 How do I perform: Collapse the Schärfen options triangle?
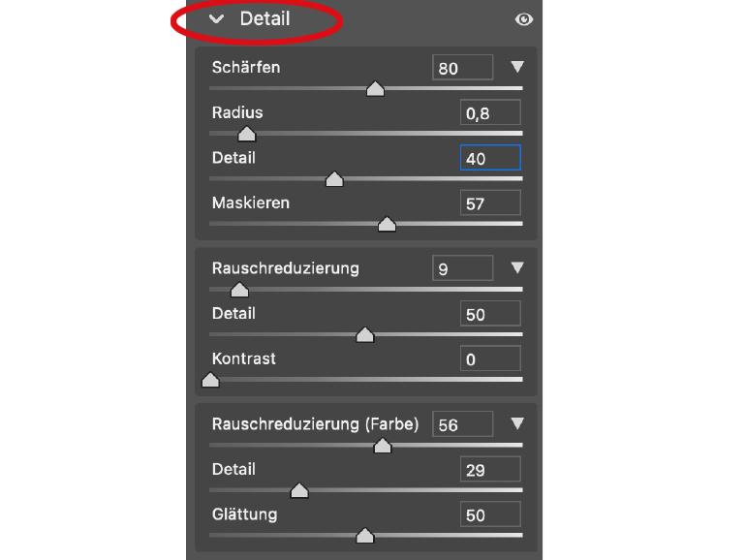pos(517,67)
